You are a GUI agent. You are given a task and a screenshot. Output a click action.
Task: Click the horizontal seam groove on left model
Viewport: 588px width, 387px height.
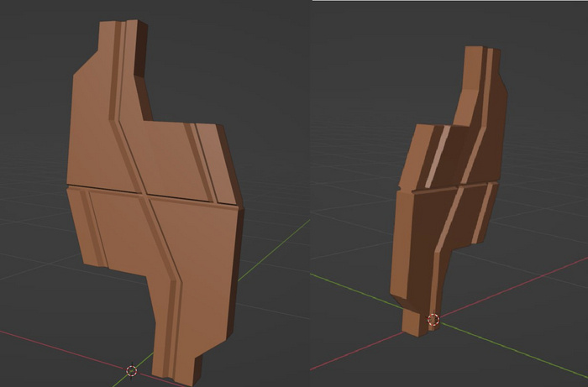(152, 195)
